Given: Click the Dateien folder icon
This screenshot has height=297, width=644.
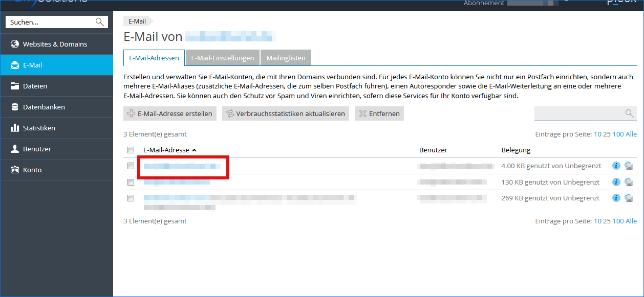Looking at the screenshot, I should click(x=14, y=86).
